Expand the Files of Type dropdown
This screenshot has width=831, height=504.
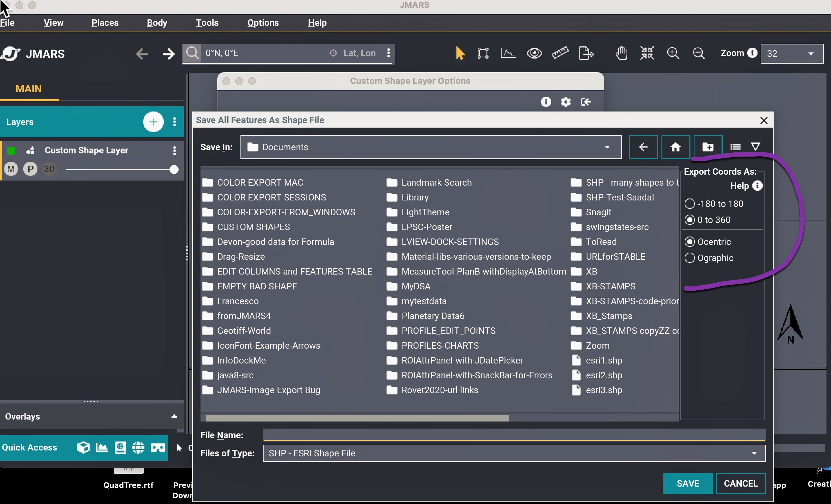point(754,453)
